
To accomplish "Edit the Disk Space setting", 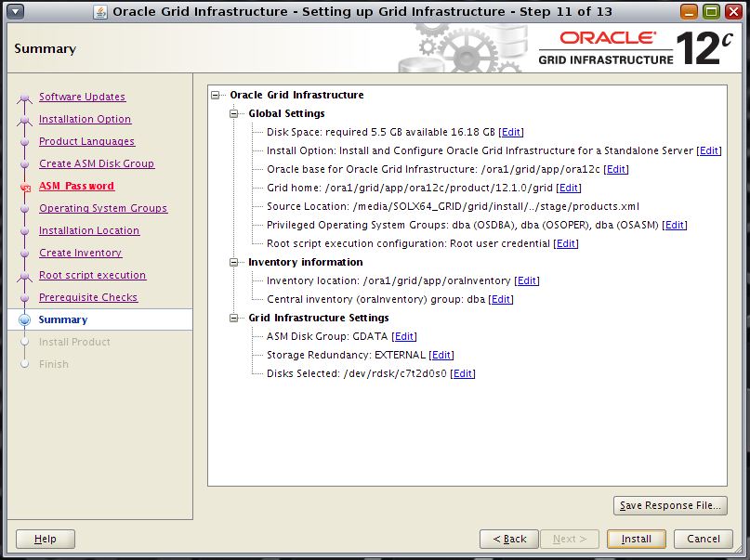I will [x=511, y=133].
